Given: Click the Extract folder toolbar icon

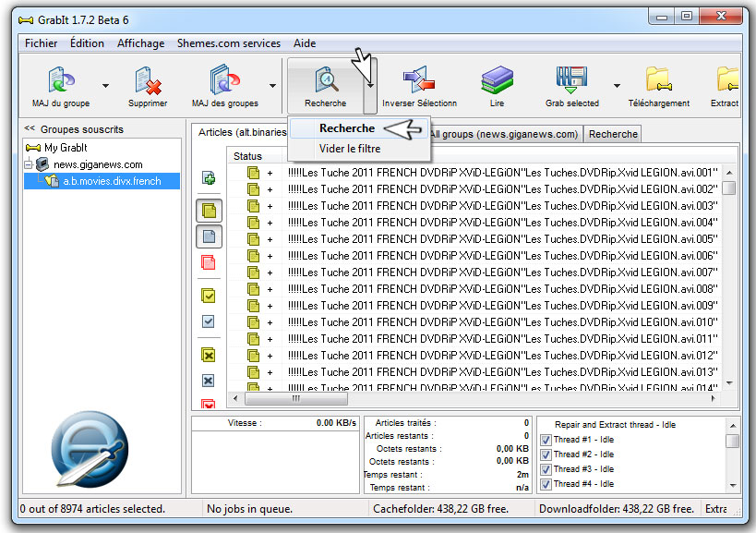Looking at the screenshot, I should point(727,80).
